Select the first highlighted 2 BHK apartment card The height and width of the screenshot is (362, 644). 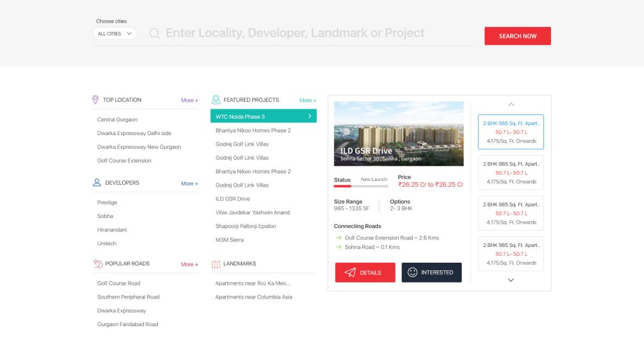[x=511, y=132]
